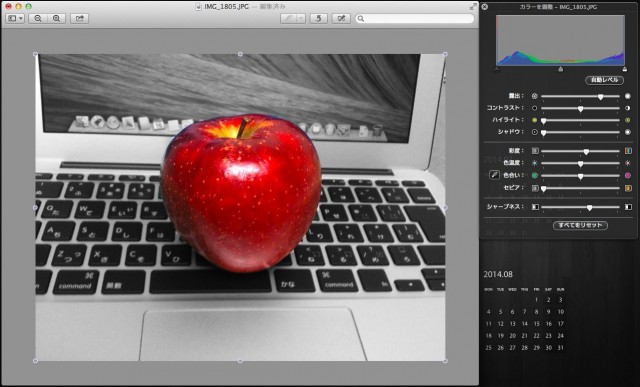Click inside the toolbar search field

click(415, 18)
